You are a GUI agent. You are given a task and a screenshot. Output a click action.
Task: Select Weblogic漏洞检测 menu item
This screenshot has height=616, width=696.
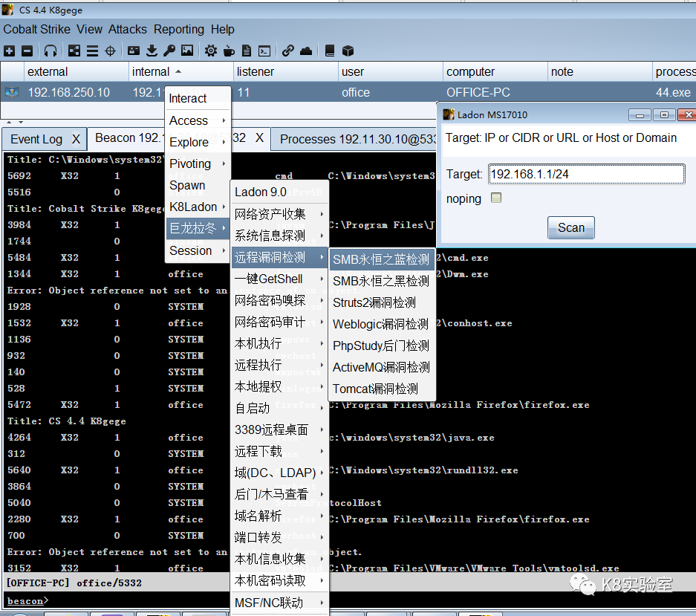tap(382, 324)
